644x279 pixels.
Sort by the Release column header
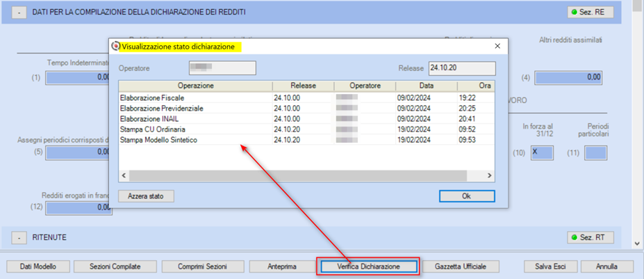(x=303, y=86)
